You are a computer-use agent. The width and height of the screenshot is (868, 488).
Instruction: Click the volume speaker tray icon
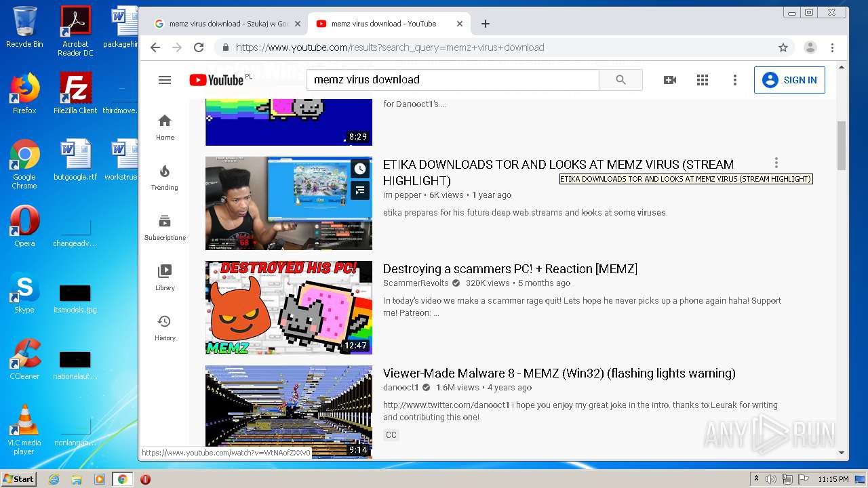coord(771,479)
